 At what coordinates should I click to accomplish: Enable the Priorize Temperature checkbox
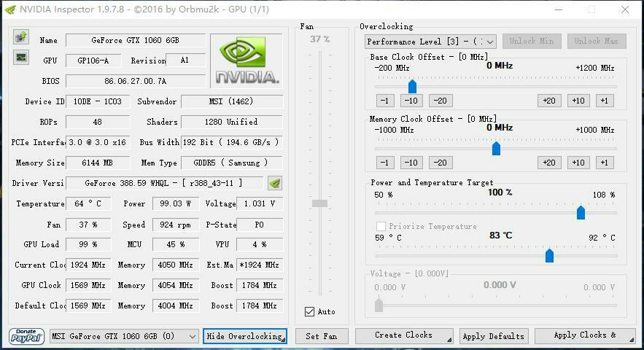pos(381,226)
